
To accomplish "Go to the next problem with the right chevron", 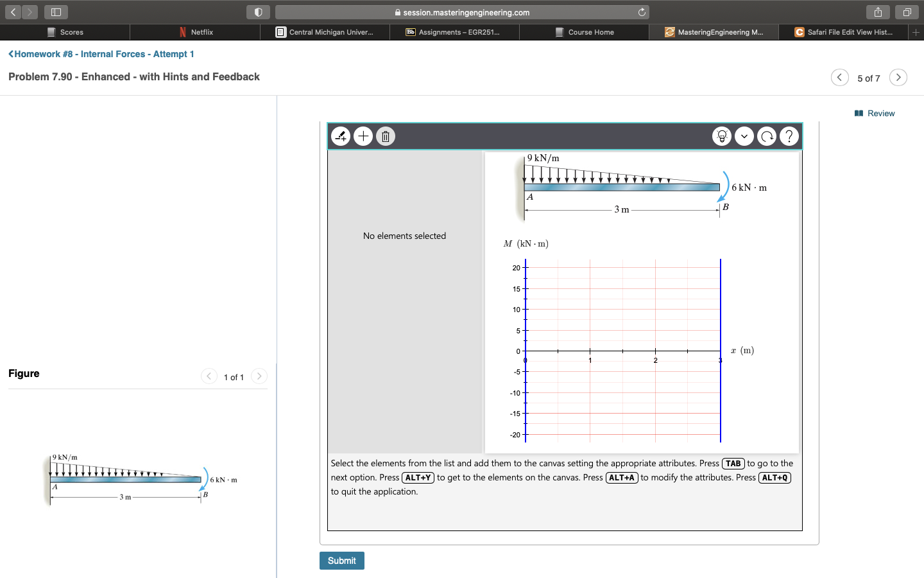I will [x=898, y=77].
